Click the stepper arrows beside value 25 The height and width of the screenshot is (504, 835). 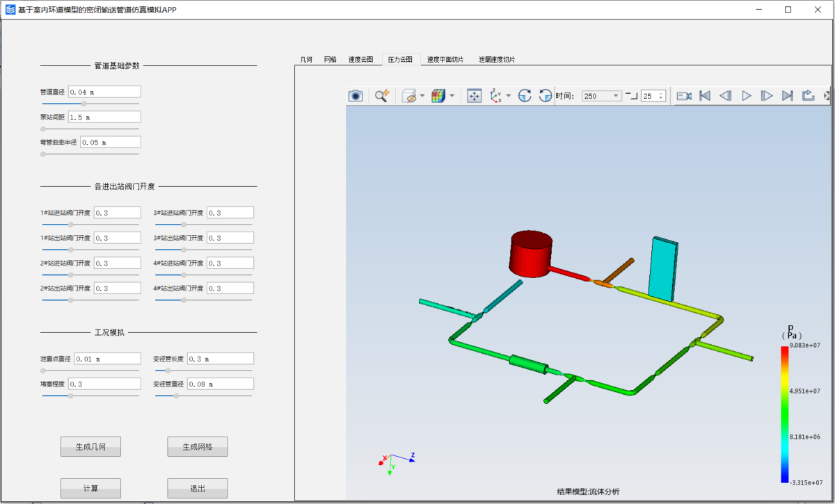tap(661, 96)
